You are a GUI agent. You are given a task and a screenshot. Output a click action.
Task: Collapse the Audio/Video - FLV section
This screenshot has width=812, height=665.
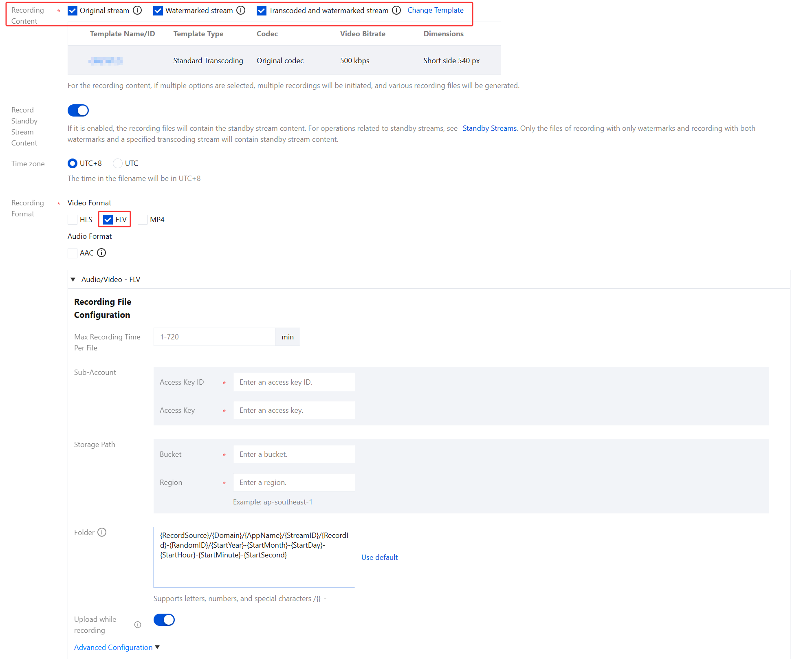point(73,280)
